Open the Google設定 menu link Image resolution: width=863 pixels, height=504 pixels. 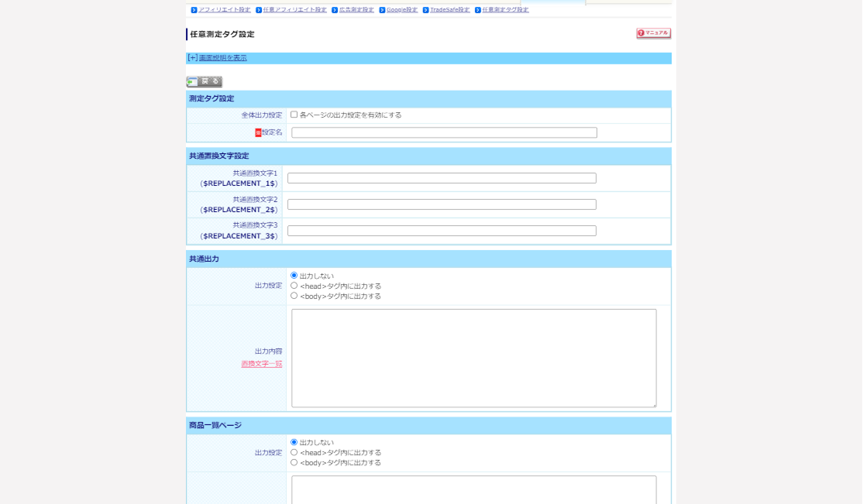click(402, 10)
